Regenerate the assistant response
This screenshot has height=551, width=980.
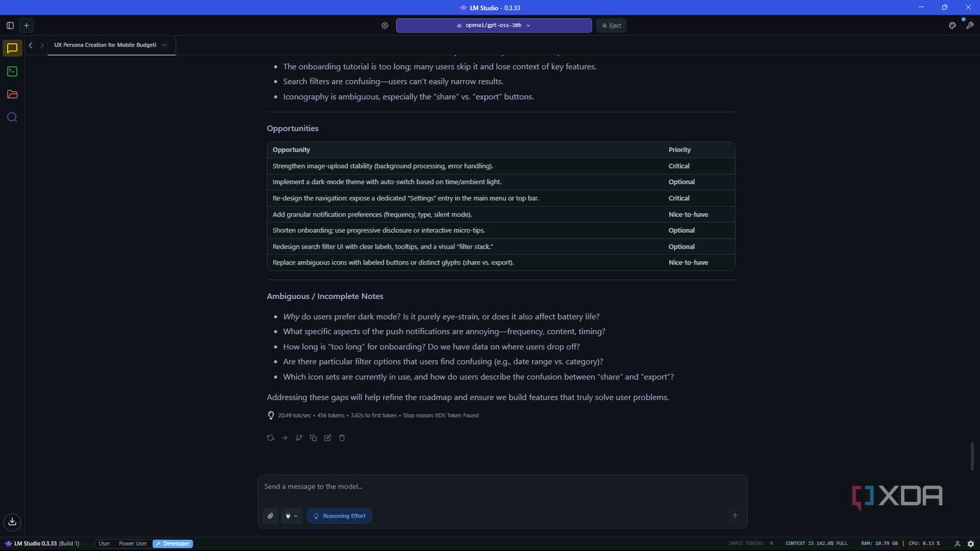point(271,438)
